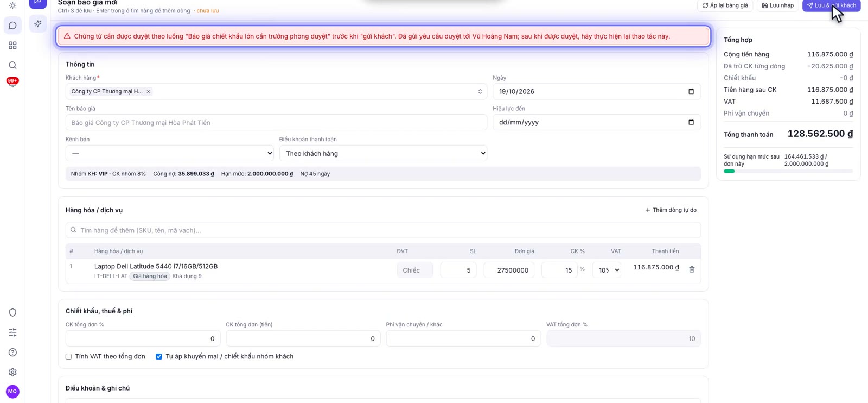Expand the Kênh bán dropdown

coord(169,153)
